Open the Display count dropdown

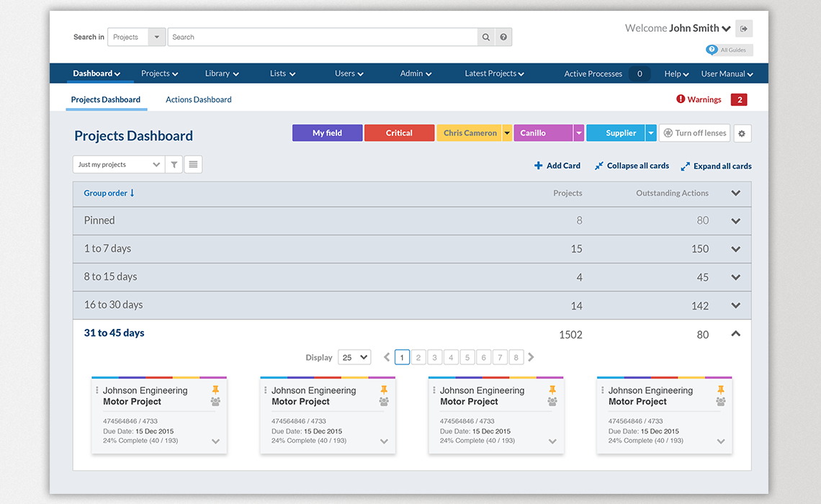coord(354,357)
